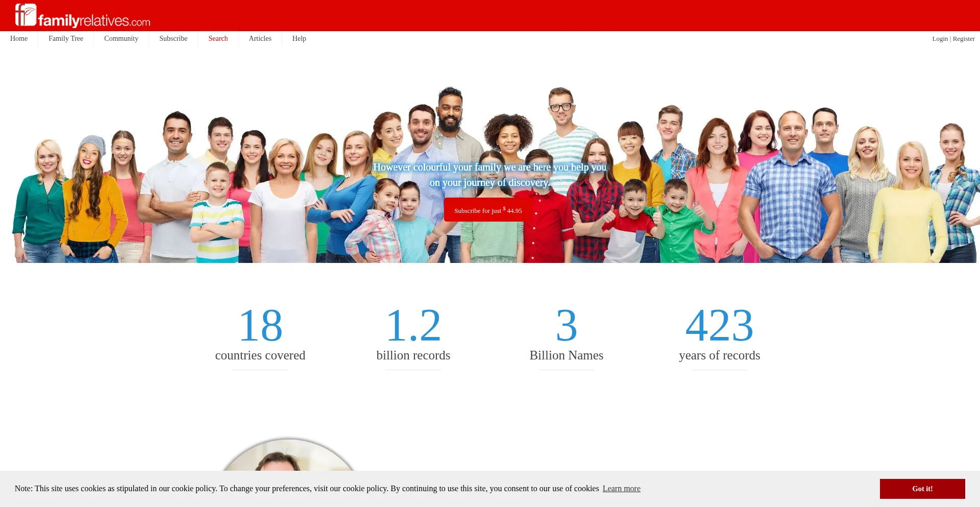980x507 pixels.
Task: Select Subscribe in the navigation bar
Action: 173,39
